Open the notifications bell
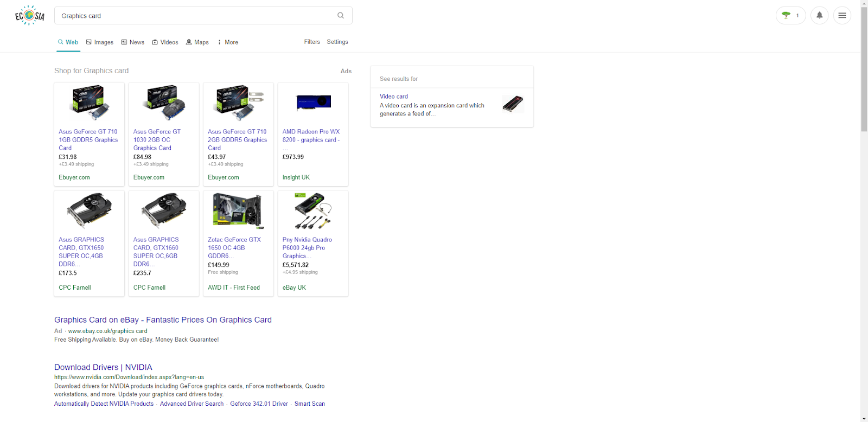This screenshot has height=422, width=868. [x=819, y=16]
